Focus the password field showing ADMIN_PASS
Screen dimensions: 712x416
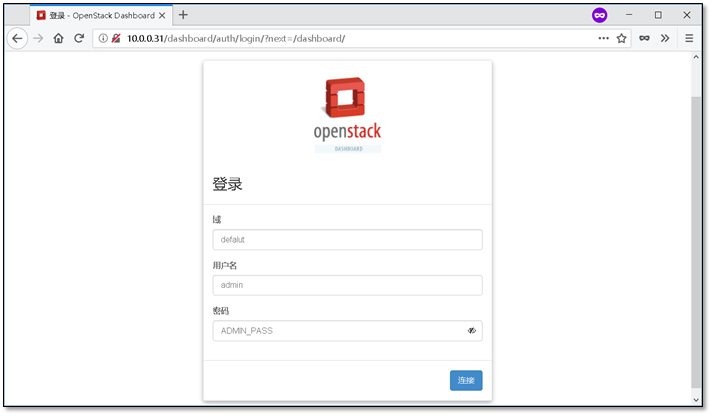347,331
